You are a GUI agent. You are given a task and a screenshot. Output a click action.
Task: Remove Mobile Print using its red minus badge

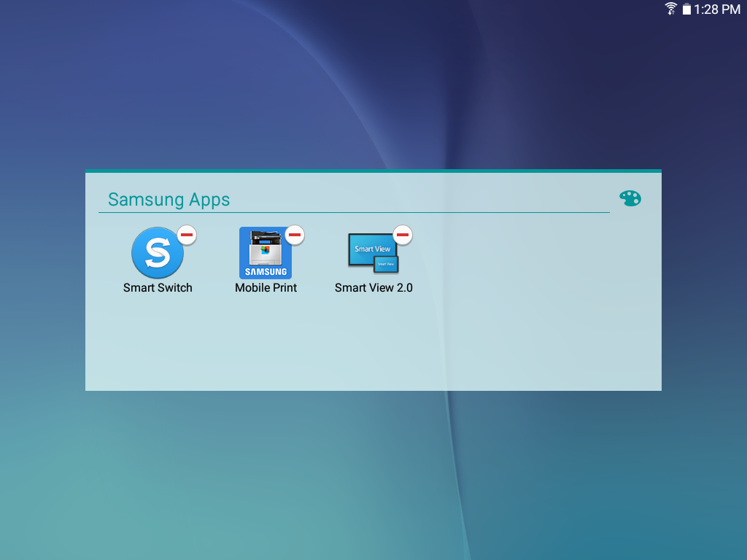(x=295, y=235)
